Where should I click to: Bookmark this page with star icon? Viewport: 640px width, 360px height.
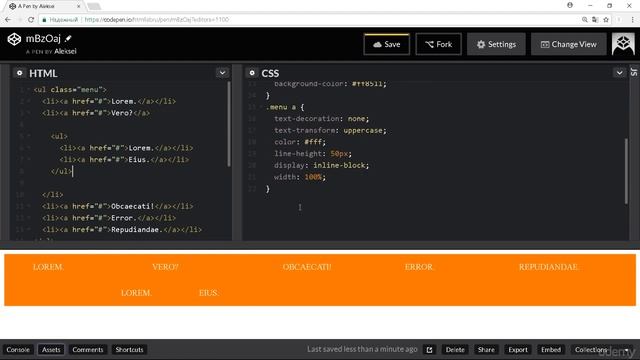tap(606, 20)
